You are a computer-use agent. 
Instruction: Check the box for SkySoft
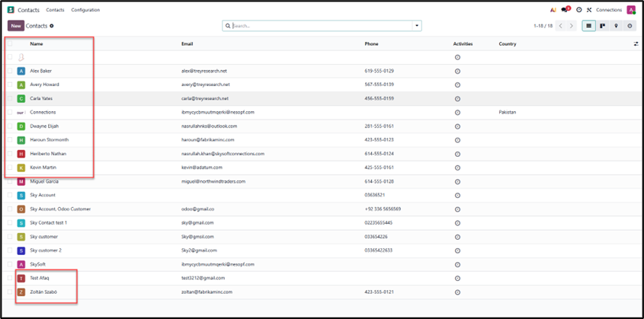click(10, 264)
